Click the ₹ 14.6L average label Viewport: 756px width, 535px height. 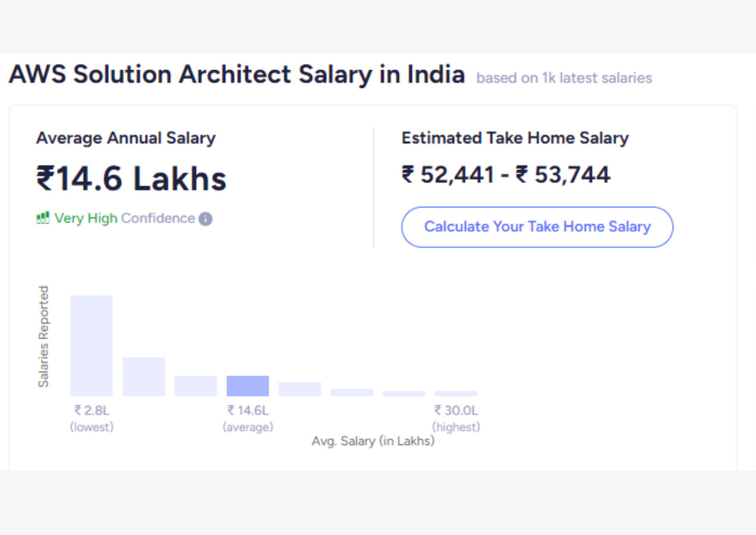click(248, 410)
